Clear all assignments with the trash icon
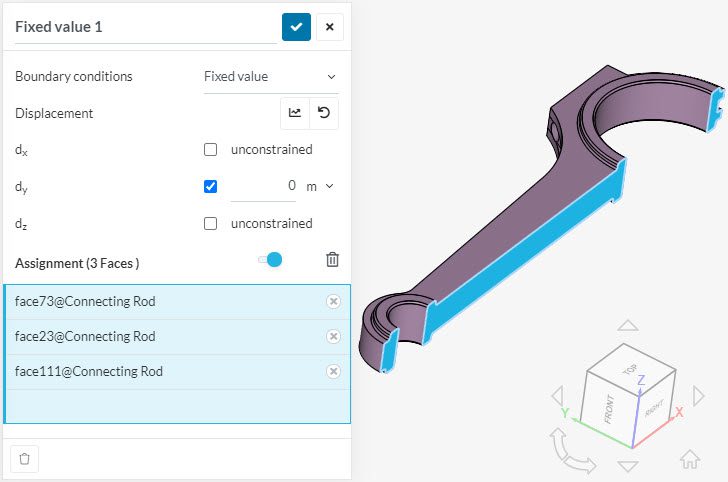728x482 pixels. [x=332, y=260]
